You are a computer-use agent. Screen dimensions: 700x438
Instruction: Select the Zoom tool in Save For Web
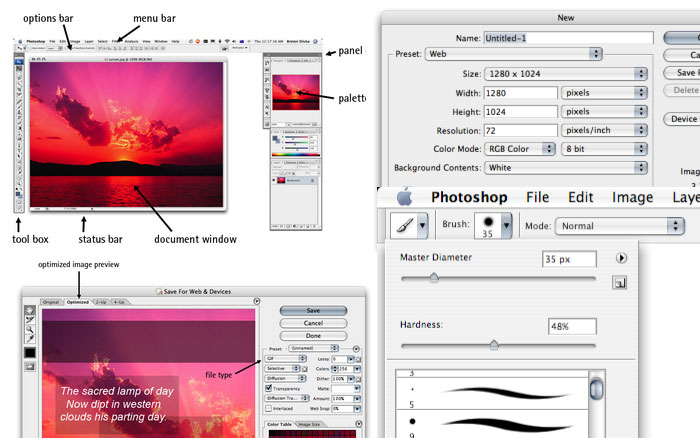tap(29, 330)
